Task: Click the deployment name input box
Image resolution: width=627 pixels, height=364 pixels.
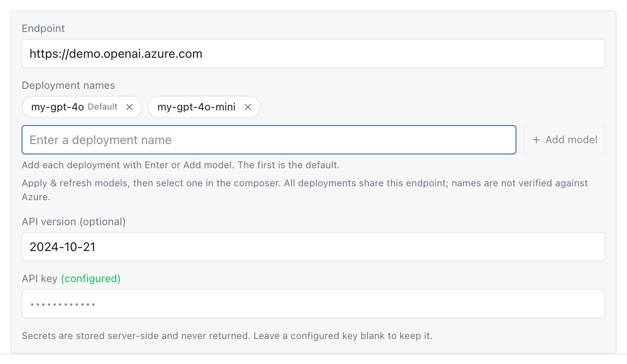Action: pos(269,140)
